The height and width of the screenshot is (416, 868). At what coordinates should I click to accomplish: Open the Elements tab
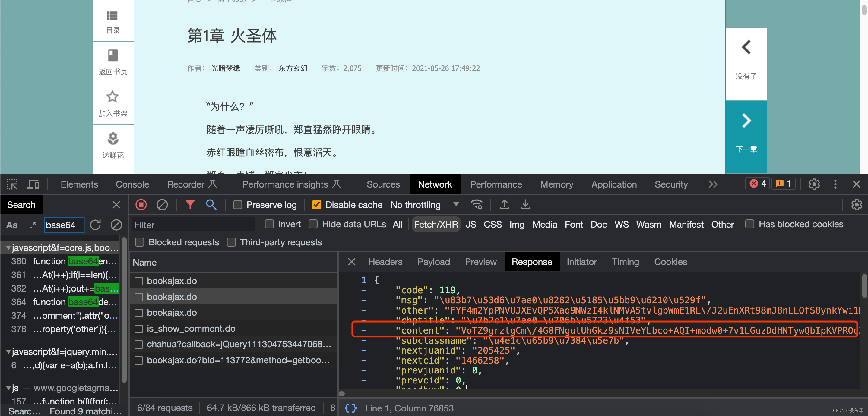(79, 184)
